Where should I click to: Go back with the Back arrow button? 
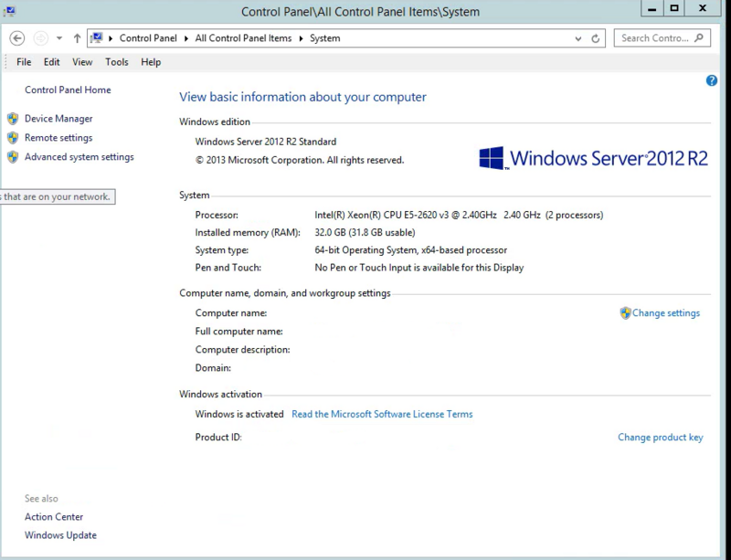17,38
